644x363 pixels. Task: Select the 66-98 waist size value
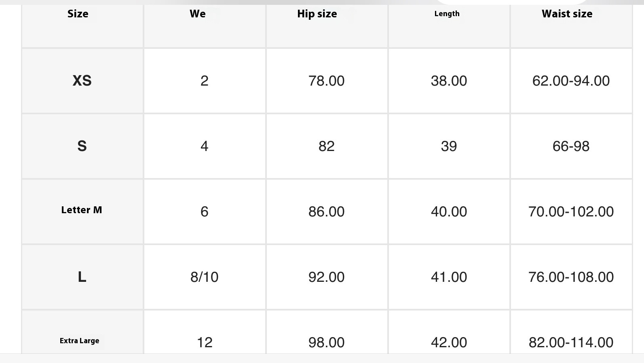tap(571, 146)
